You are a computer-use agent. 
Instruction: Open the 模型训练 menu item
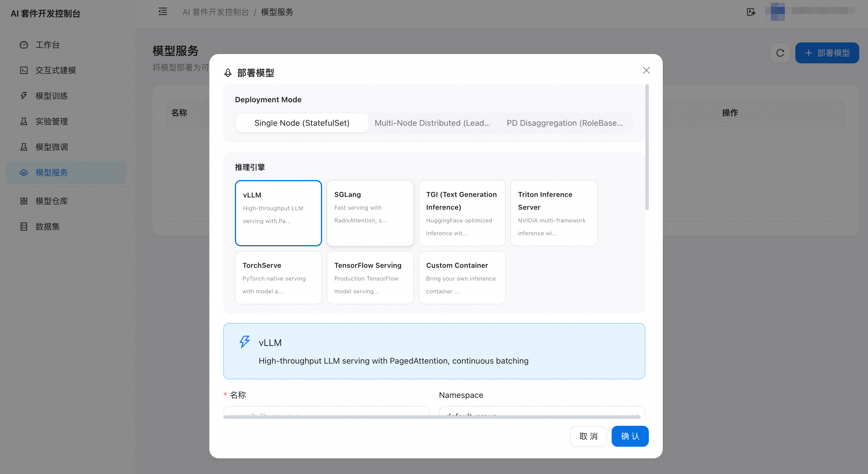pos(66,96)
